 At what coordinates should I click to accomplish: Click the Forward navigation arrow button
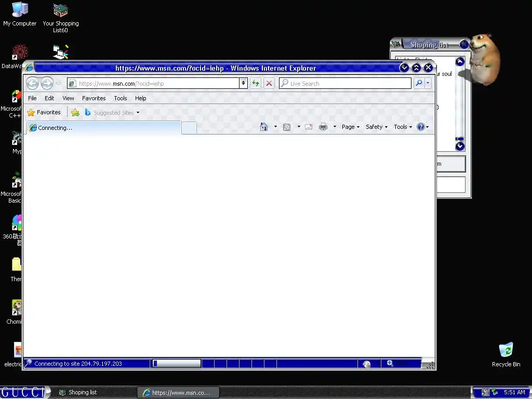pos(47,83)
